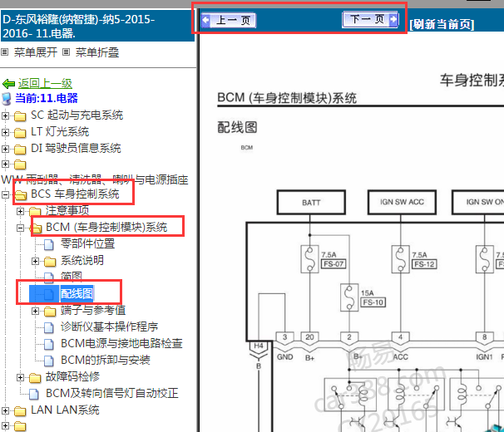The image size is (504, 432).
Task: Click the 配线图 heading in document
Action: click(237, 127)
